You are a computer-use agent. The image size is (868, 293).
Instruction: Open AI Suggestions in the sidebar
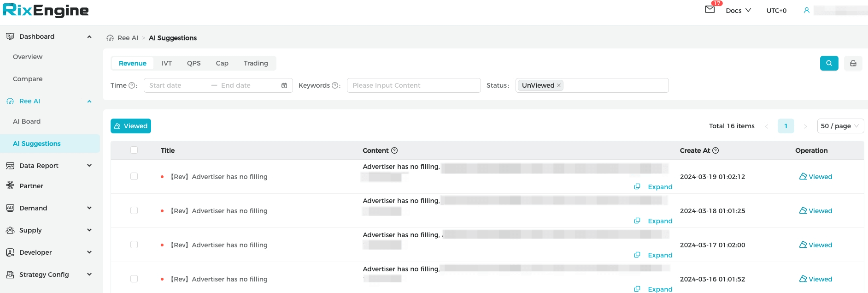[x=50, y=144]
